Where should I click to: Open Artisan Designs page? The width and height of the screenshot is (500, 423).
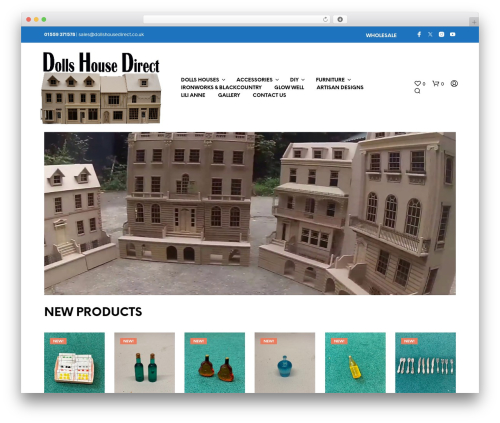point(340,87)
